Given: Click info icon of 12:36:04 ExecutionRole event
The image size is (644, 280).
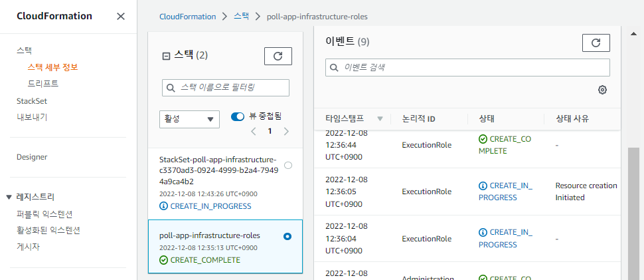Looking at the screenshot, I should [483, 233].
